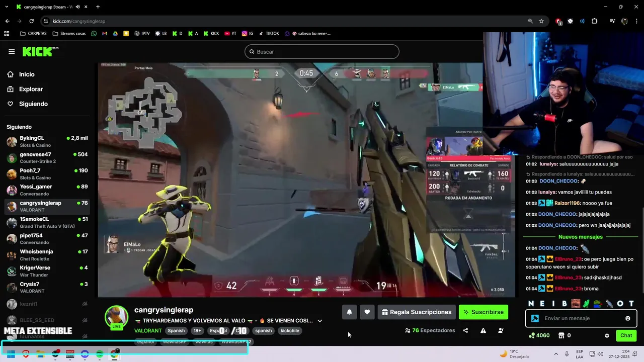
Task: Focus the Buscar search field
Action: point(322,52)
